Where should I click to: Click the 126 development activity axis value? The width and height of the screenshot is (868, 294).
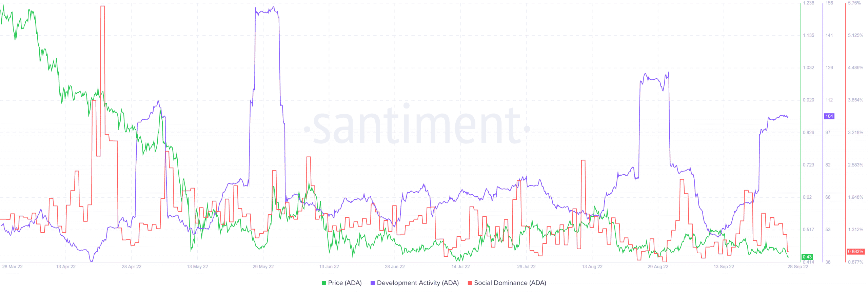[829, 68]
